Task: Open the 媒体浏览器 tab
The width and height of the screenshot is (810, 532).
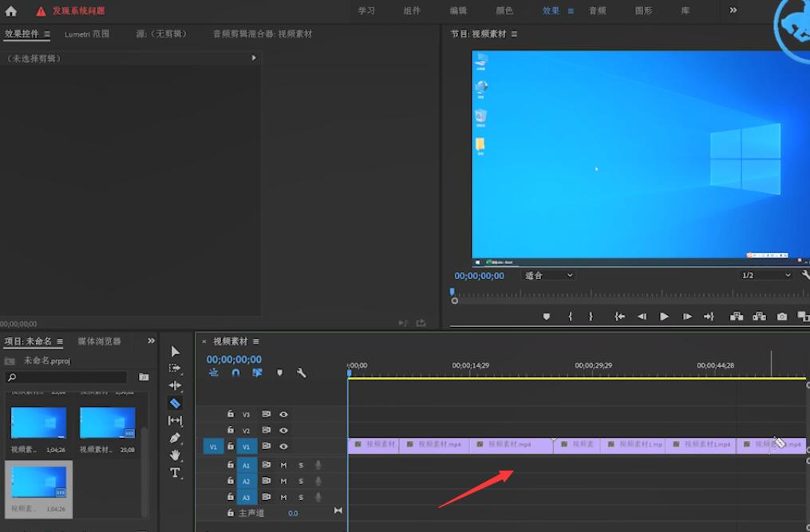Action: pos(99,341)
